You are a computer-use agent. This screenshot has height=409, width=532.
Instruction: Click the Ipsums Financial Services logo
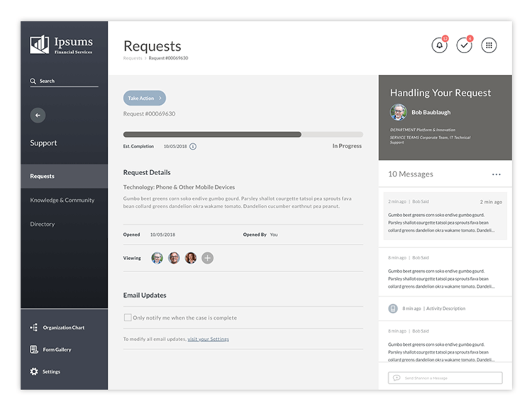coord(62,45)
